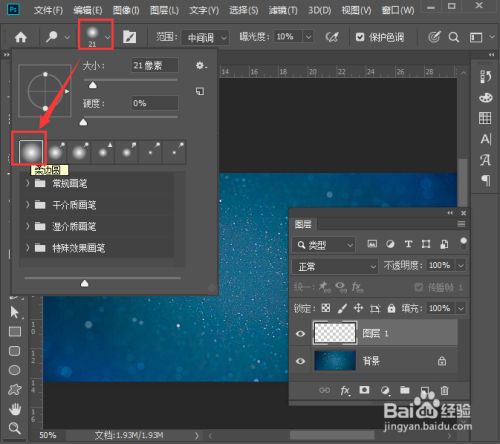Collapse the Layers panel double arrows
The height and width of the screenshot is (444, 500).
click(x=450, y=213)
